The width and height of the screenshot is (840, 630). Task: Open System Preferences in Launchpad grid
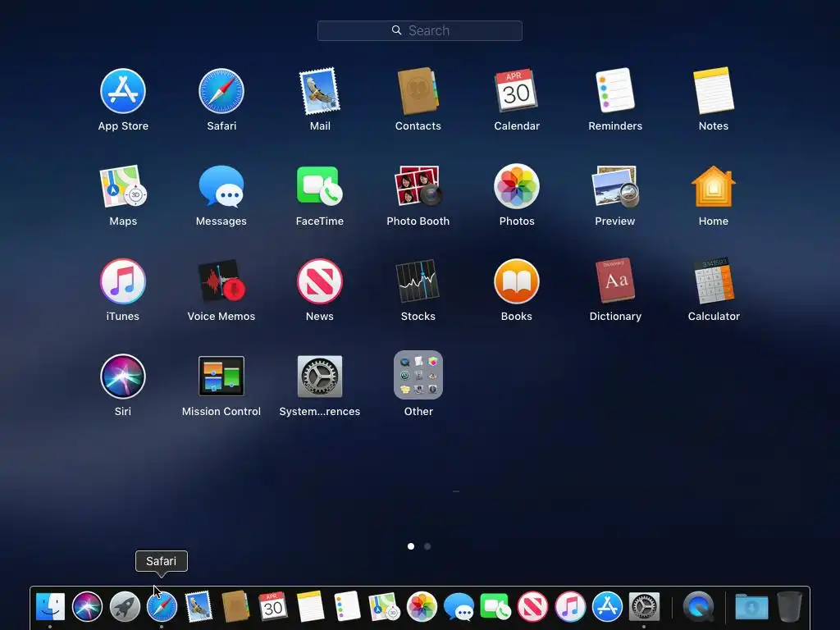320,376
